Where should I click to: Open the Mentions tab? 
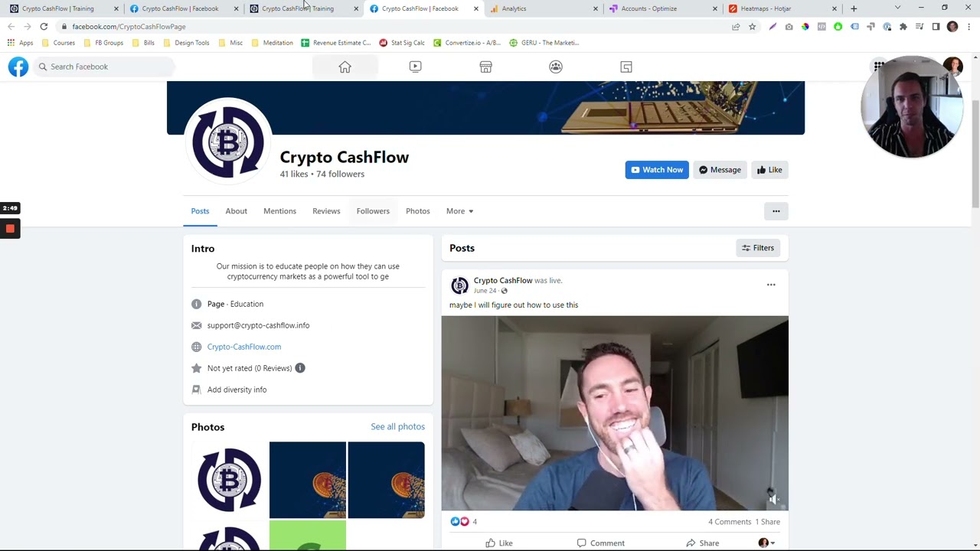pos(279,211)
